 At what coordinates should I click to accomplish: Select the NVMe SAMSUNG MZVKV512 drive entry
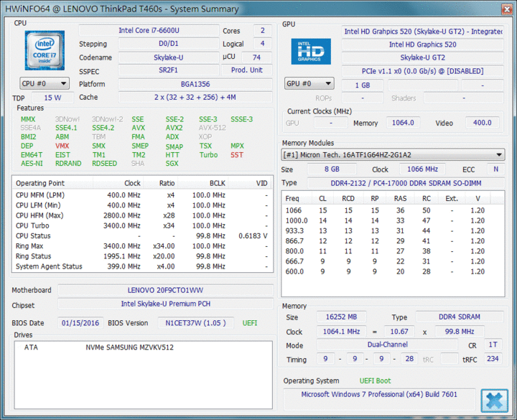pyautogui.click(x=129, y=347)
